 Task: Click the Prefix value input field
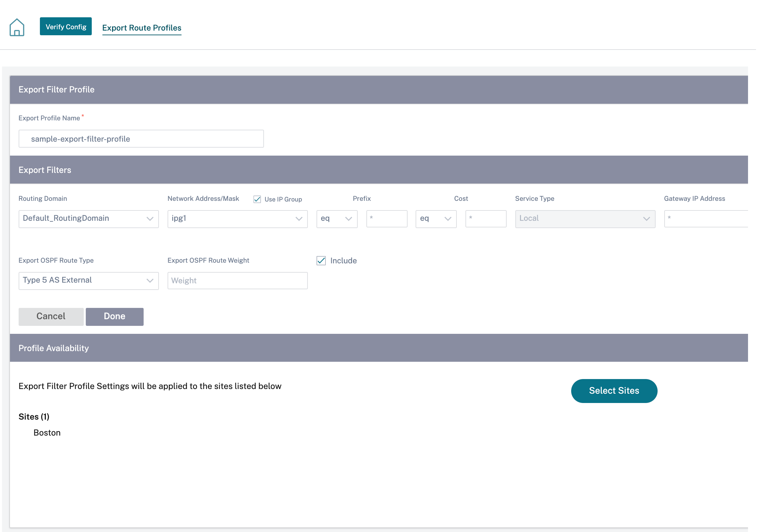click(387, 218)
